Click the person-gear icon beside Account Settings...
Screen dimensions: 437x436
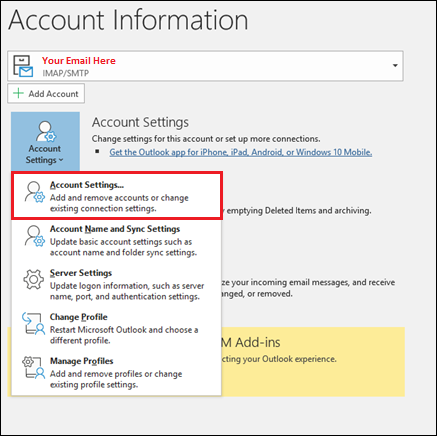tap(34, 192)
